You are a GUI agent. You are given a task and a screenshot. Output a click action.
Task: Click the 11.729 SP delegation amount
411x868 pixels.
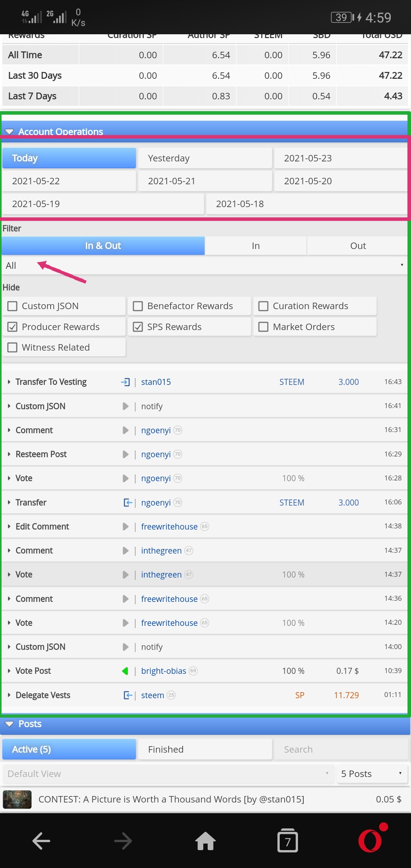(346, 695)
